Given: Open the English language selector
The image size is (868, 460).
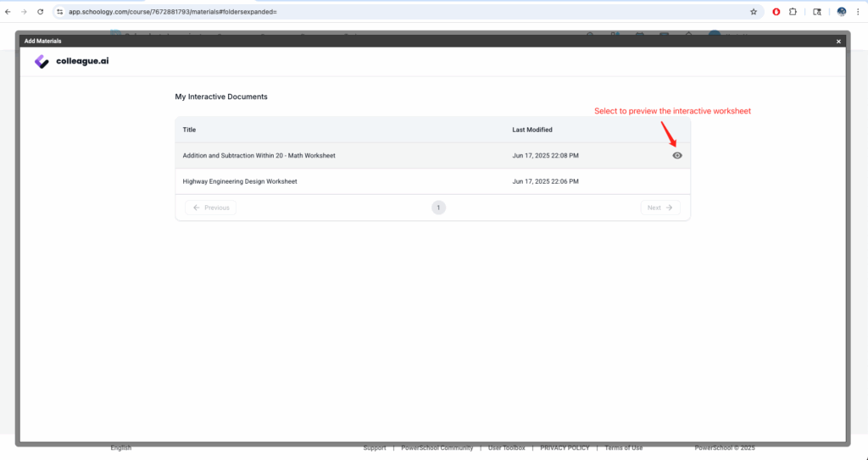Looking at the screenshot, I should (121, 448).
